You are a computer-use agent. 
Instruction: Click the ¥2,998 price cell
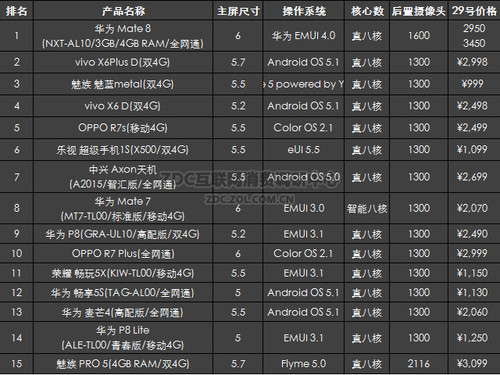click(473, 62)
